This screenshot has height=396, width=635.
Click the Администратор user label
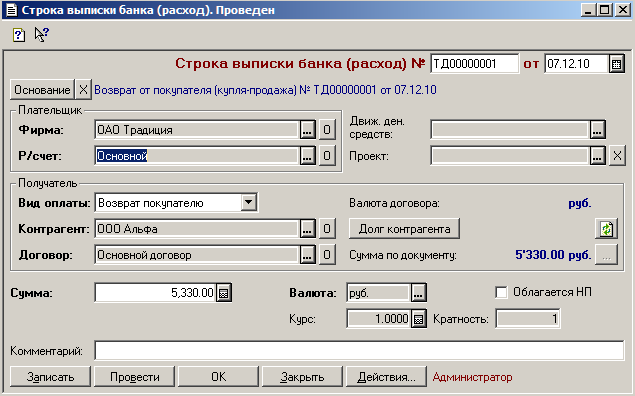click(472, 377)
